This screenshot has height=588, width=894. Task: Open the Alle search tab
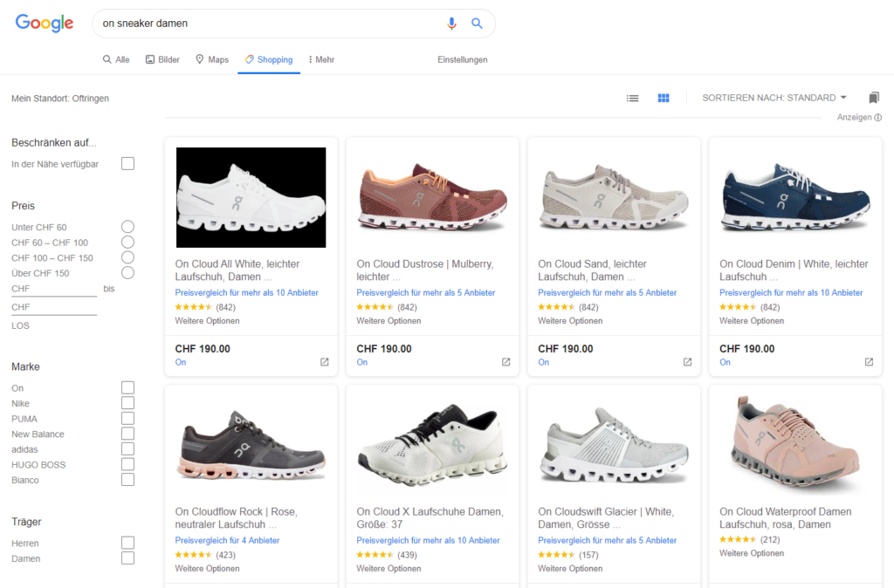[x=116, y=59]
